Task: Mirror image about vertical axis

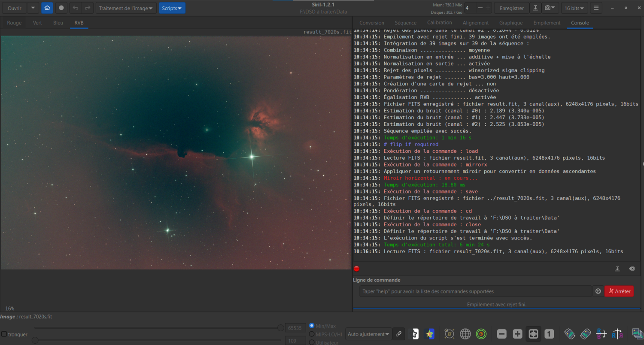Action: [617, 334]
